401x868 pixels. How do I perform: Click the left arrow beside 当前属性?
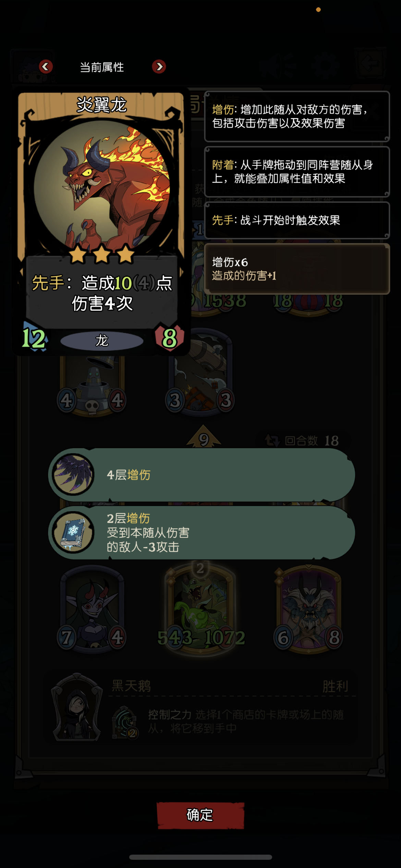coord(46,67)
